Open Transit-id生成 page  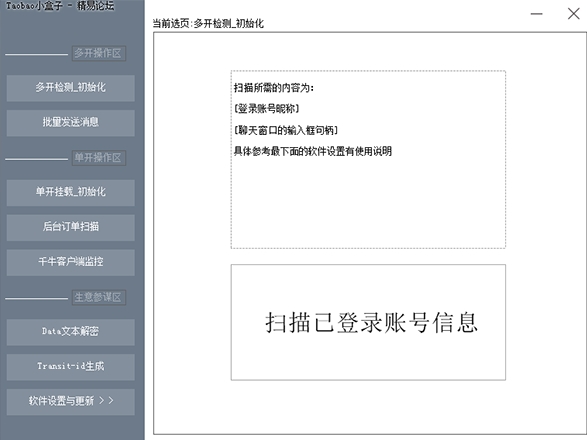pos(70,367)
